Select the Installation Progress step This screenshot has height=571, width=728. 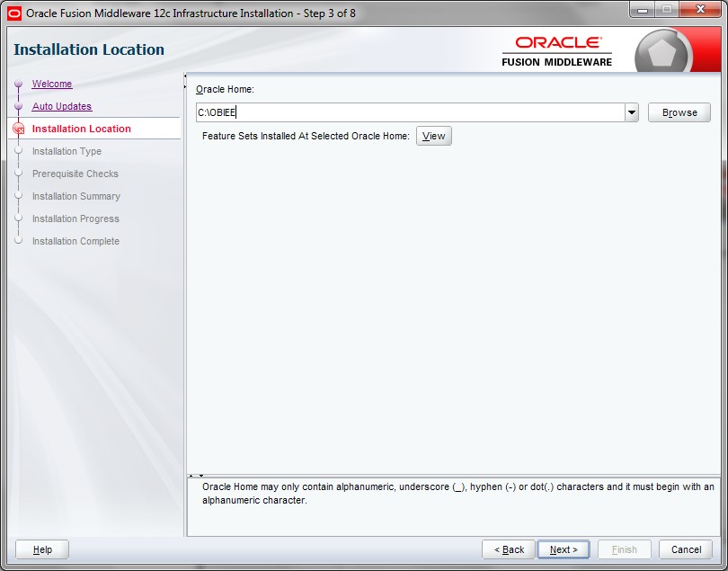(x=75, y=219)
